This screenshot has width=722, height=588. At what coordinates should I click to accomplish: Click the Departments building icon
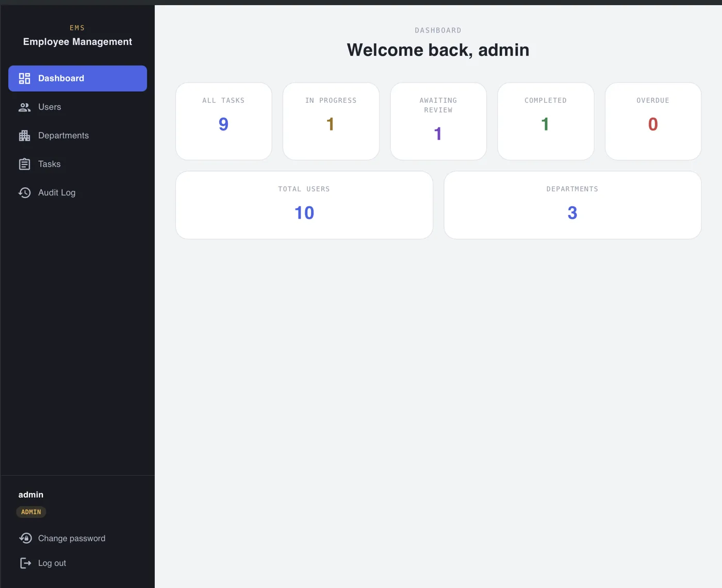pyautogui.click(x=24, y=136)
